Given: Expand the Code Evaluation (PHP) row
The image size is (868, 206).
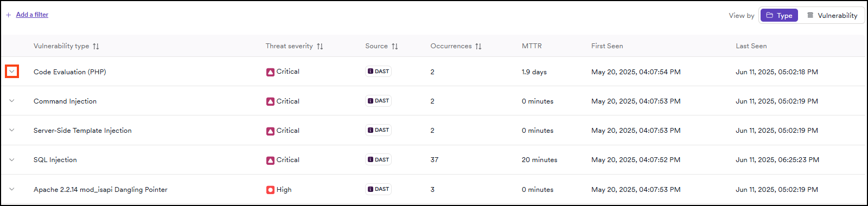Looking at the screenshot, I should click(12, 72).
